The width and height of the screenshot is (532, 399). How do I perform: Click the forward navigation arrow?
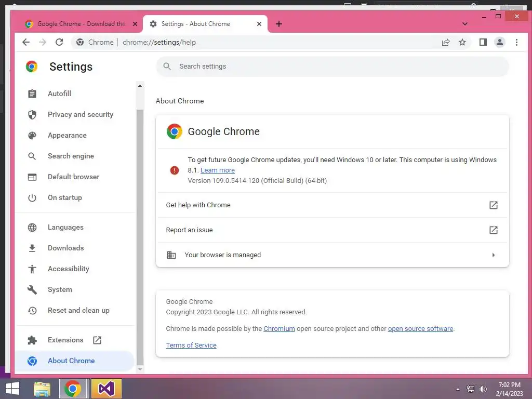43,42
